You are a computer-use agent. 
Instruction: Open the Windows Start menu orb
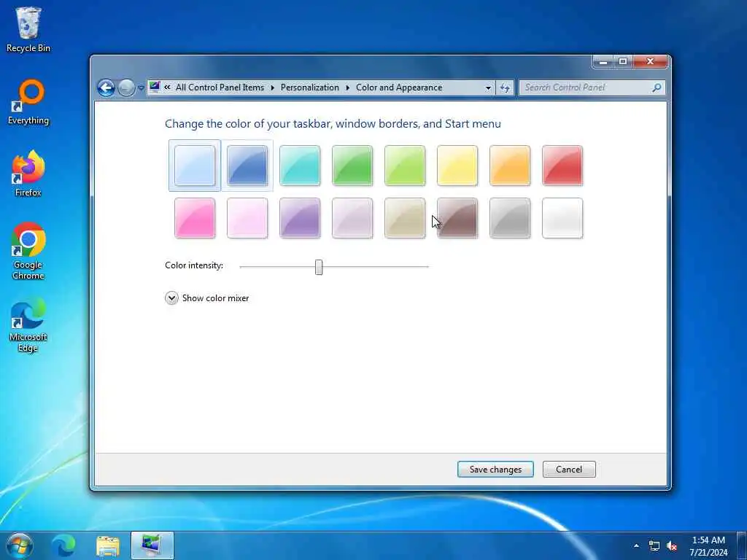(20, 545)
